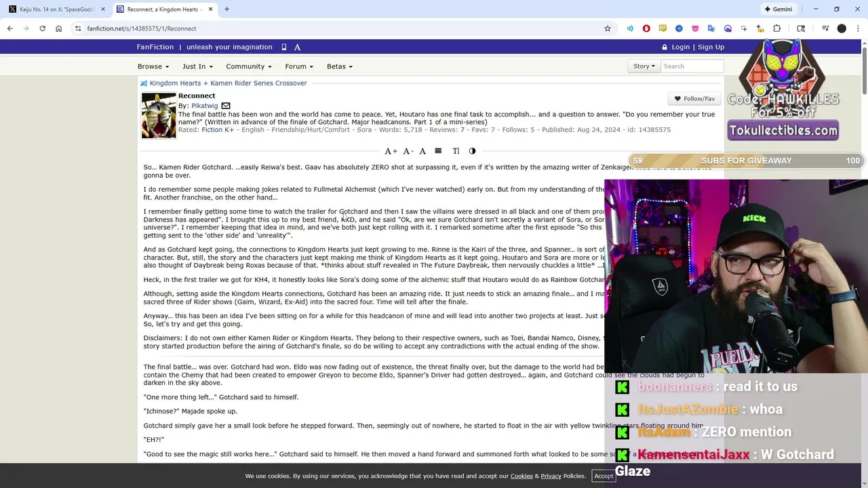Viewport: 868px width, 488px height.
Task: Open site font option A icon in header
Action: 297,47
